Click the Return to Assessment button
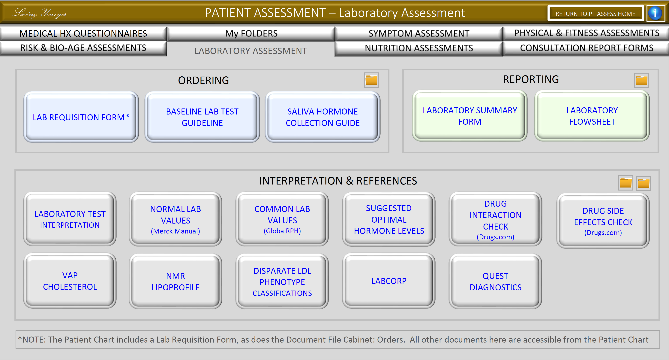Viewport: 669px width, 360px height. point(595,14)
